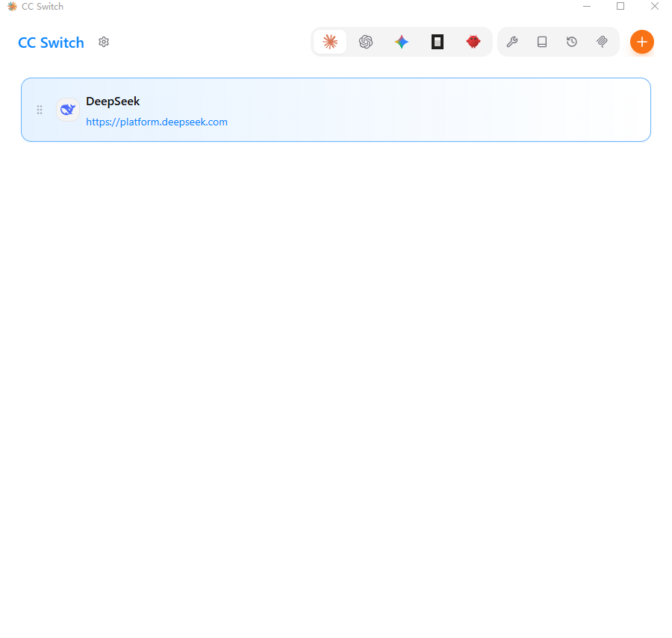Click the CC Switch title heading
672x638 pixels.
51,43
